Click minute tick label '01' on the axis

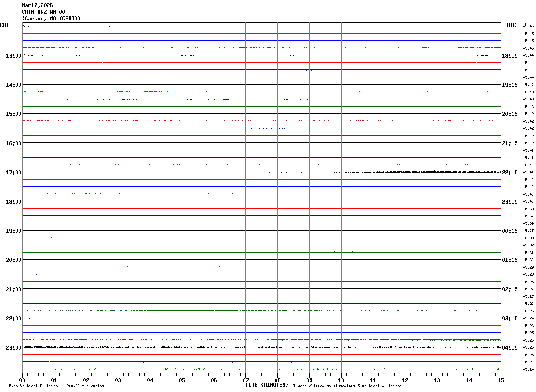pyautogui.click(x=54, y=380)
